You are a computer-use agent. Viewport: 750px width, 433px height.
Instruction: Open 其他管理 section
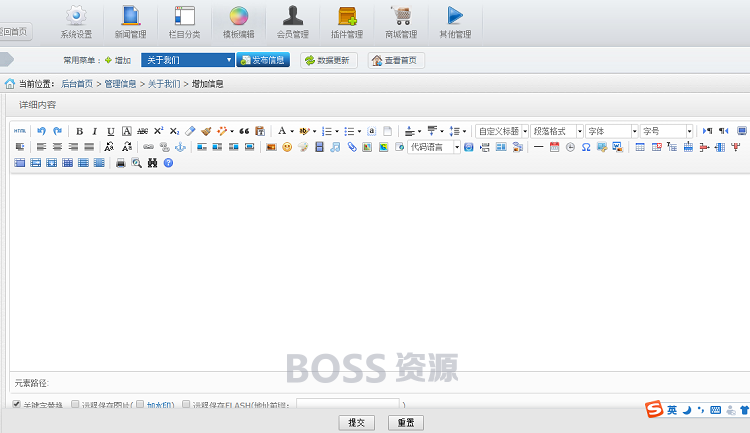click(x=455, y=22)
